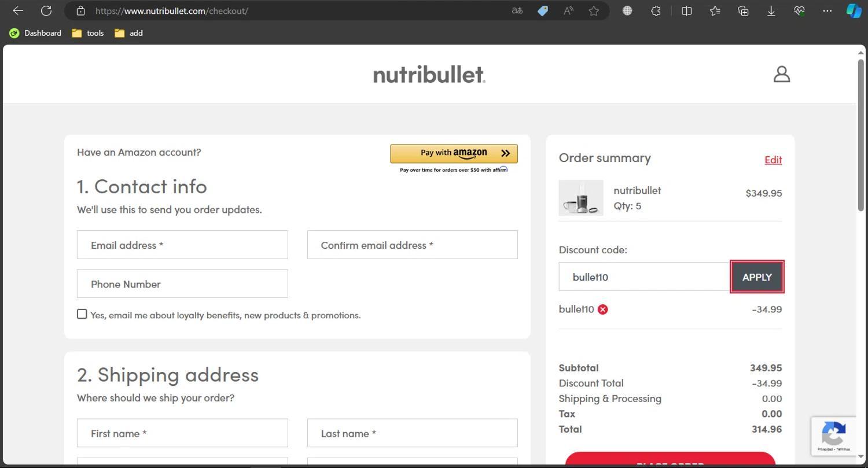Viewport: 868px width, 468px height.
Task: Go back with the browser back arrow
Action: point(18,10)
